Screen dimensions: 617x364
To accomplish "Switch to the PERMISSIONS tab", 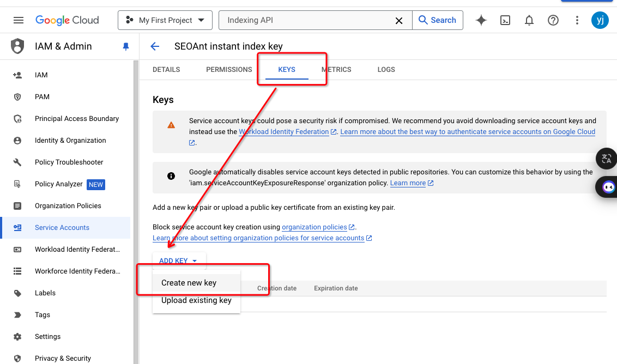I will point(229,70).
